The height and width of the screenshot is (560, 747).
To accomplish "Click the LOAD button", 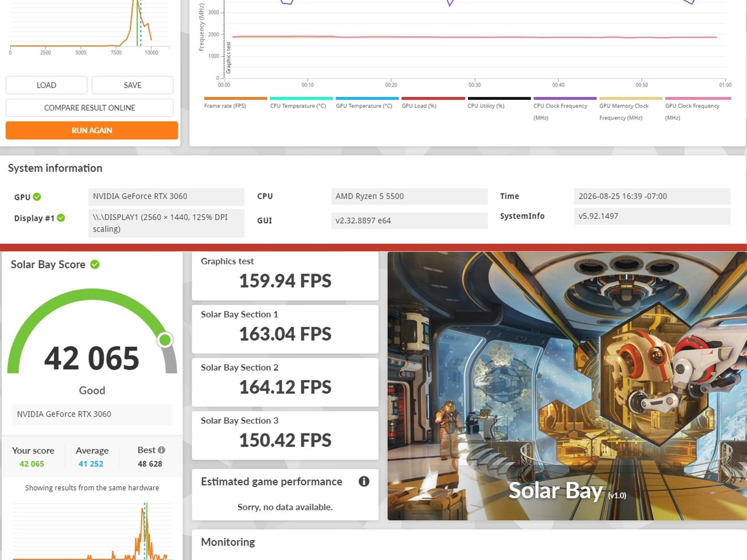I will [46, 85].
